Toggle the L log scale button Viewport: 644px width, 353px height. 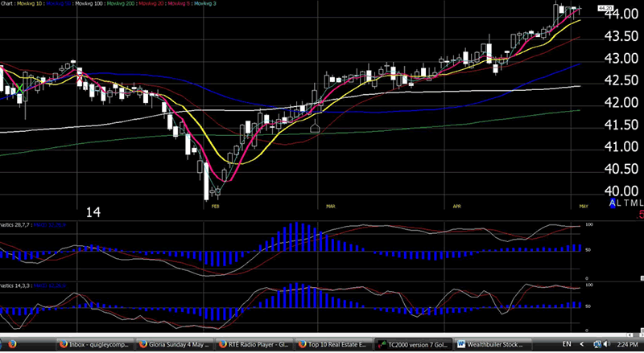pos(620,204)
